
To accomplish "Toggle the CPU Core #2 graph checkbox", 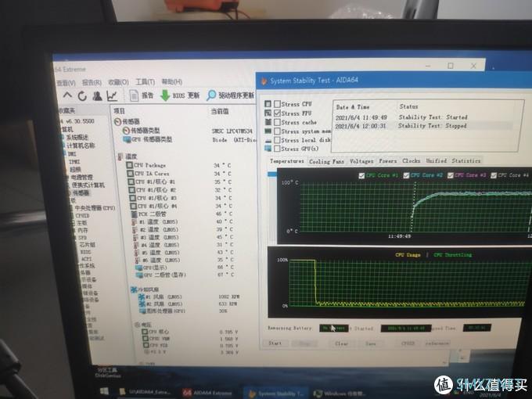I will pos(406,175).
